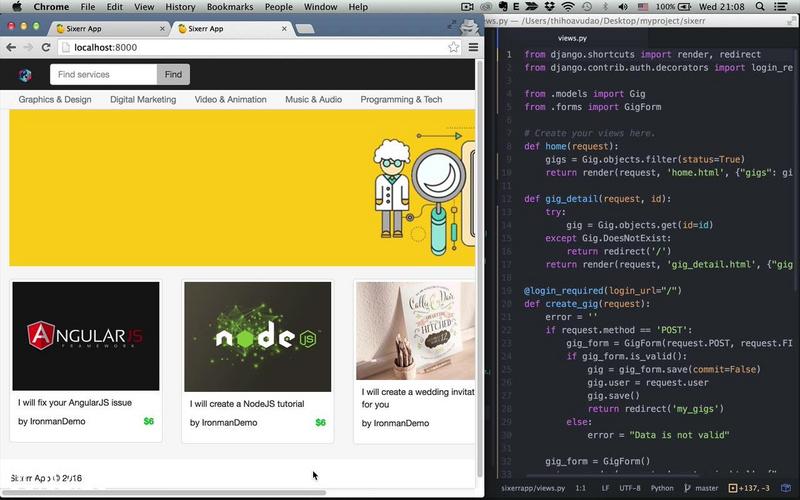
Task: Click 'I will create a NodeJS tutorial' title
Action: tap(247, 404)
